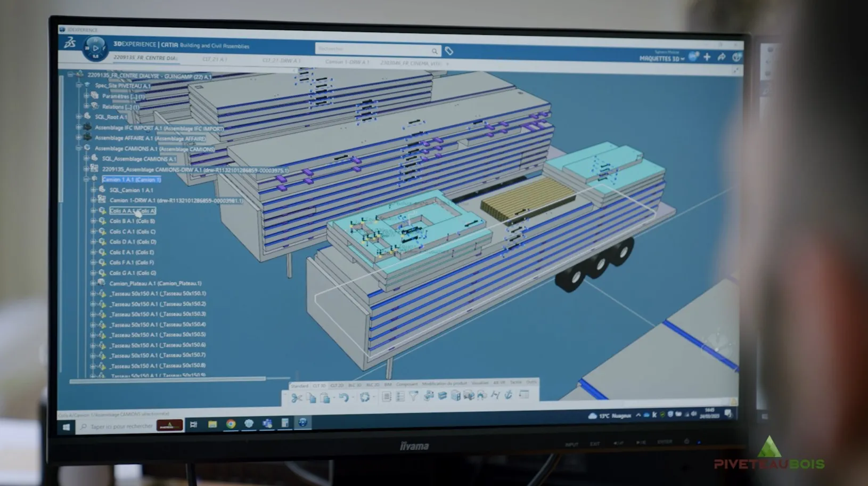The width and height of the screenshot is (868, 486).
Task: Click the 3DEXPERIENCE play compass logo
Action: tap(95, 49)
